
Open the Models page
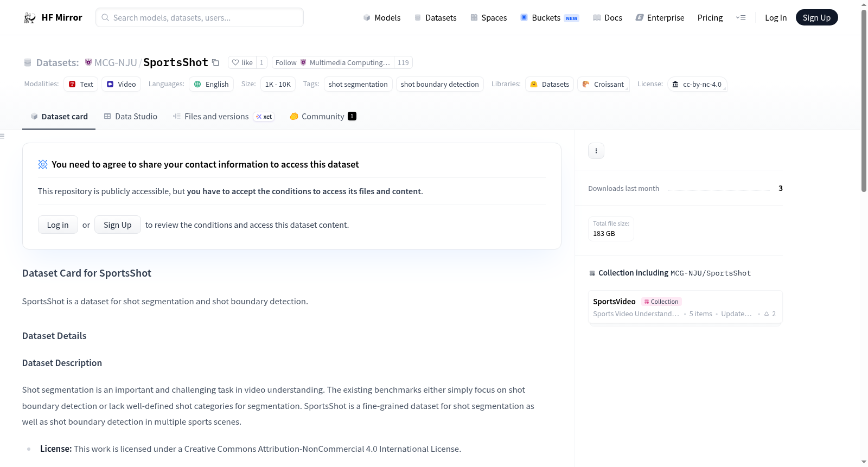pyautogui.click(x=382, y=17)
